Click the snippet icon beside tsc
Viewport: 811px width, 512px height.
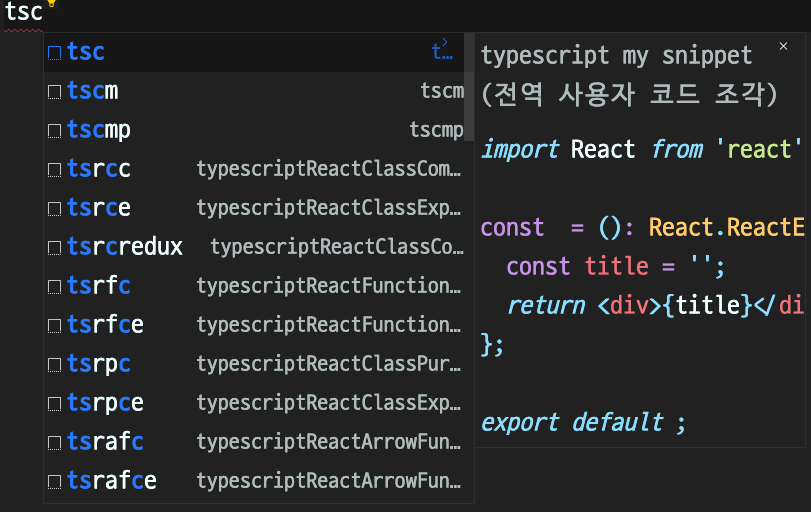pyautogui.click(x=54, y=53)
